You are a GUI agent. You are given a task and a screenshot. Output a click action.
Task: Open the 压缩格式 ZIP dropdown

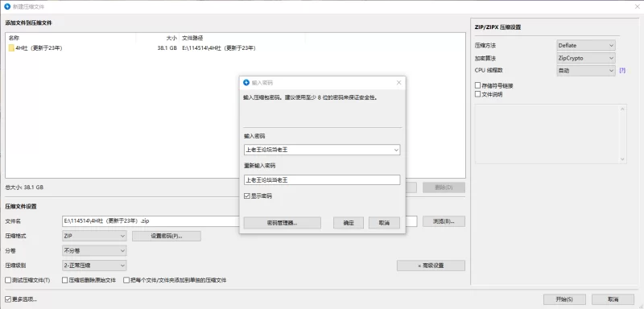pyautogui.click(x=94, y=236)
